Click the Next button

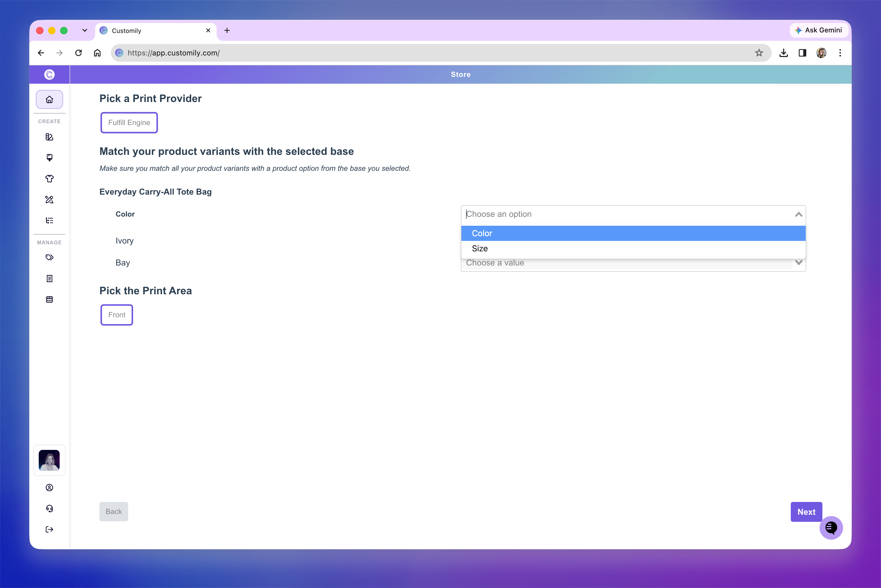[806, 512]
